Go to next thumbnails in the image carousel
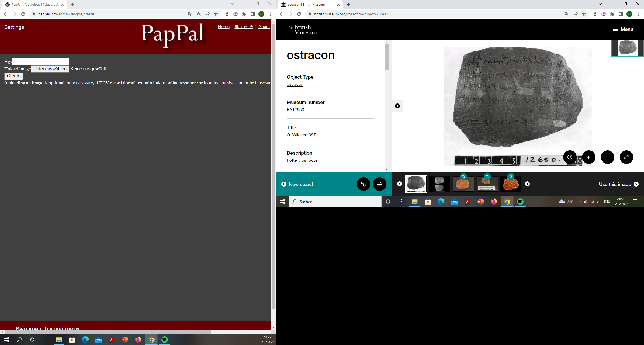The image size is (644, 345). [x=527, y=184]
